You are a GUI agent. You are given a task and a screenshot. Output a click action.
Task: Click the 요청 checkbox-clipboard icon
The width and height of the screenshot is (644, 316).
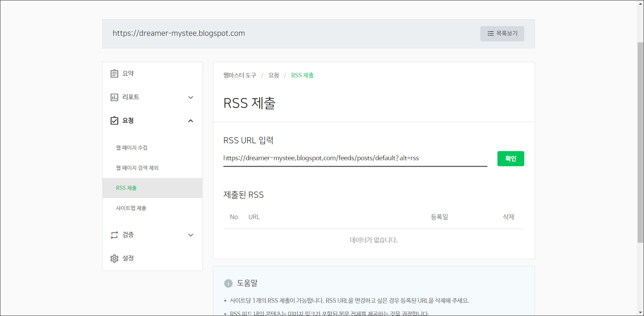point(114,121)
